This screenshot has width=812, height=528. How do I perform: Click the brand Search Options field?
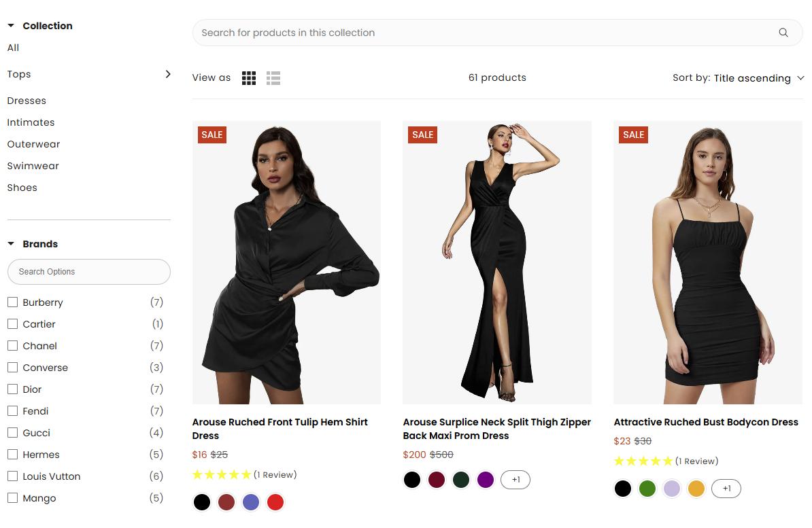tap(88, 271)
